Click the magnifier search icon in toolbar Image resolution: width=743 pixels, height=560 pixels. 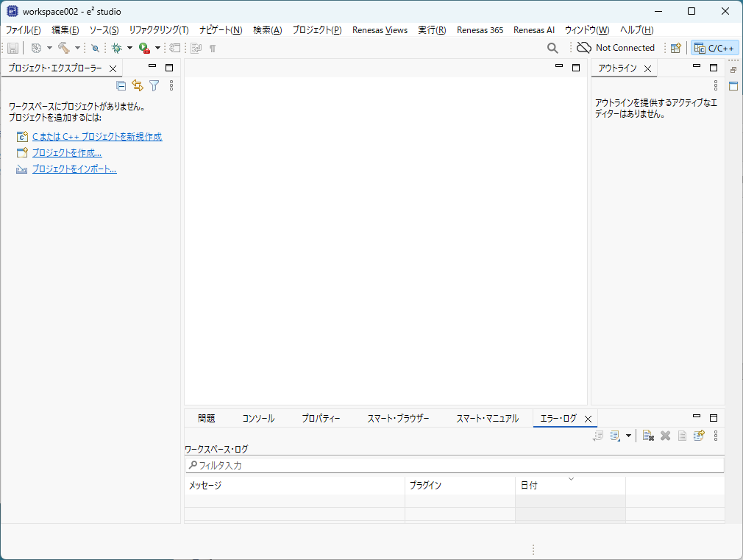552,48
